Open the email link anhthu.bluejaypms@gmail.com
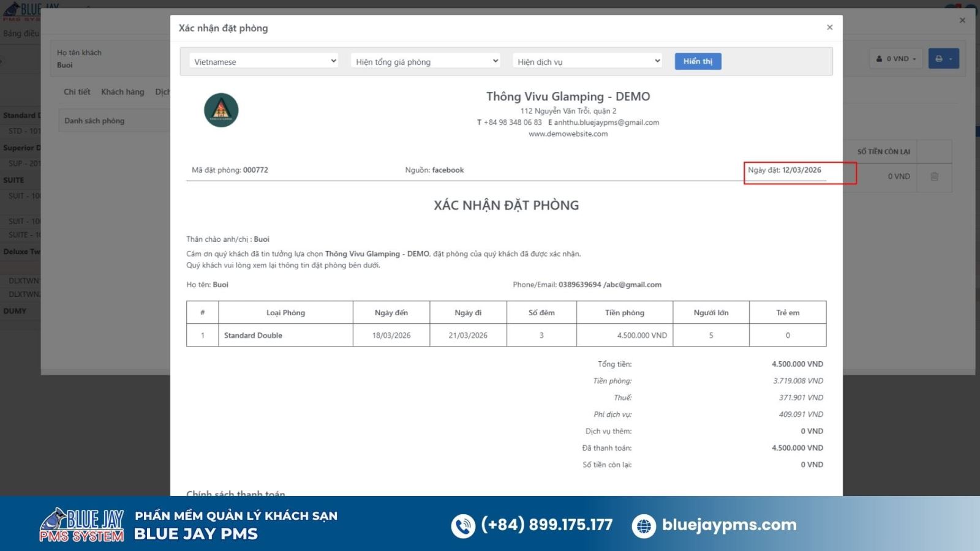Viewport: 980px width, 551px height. [606, 122]
